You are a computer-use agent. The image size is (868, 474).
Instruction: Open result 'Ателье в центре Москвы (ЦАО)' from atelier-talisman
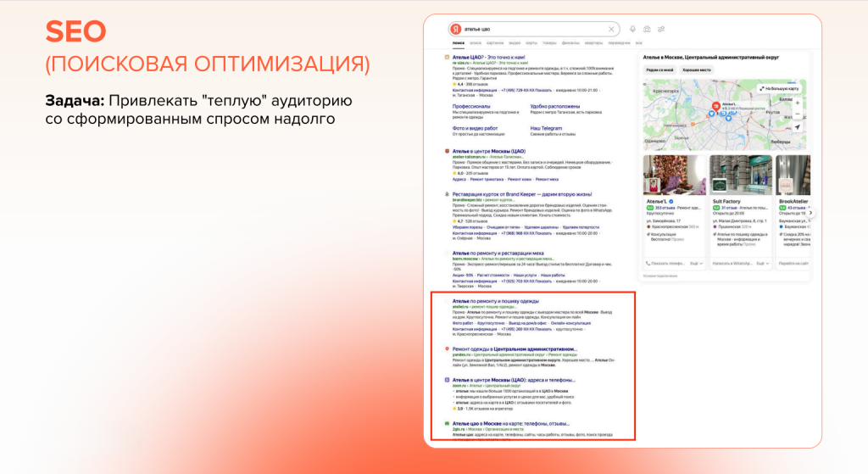[489, 151]
